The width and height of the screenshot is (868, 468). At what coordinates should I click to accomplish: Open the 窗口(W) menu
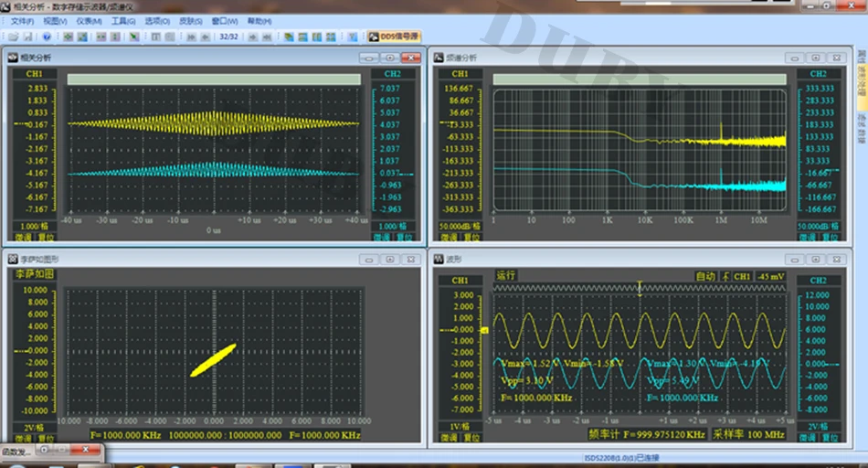(225, 21)
